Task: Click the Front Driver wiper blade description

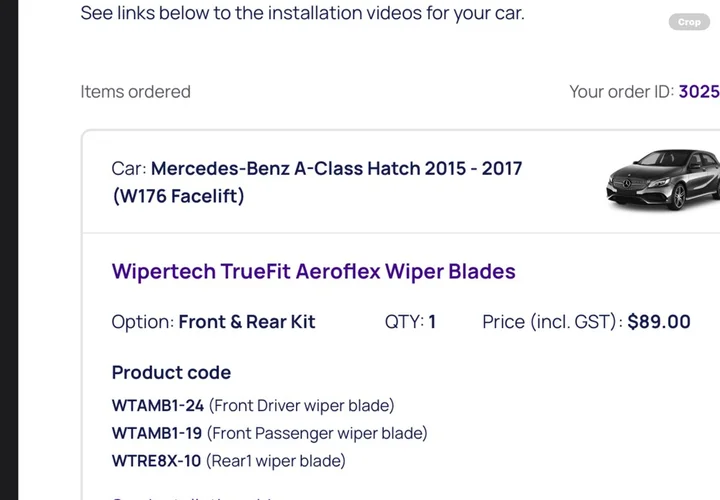Action: [301, 405]
